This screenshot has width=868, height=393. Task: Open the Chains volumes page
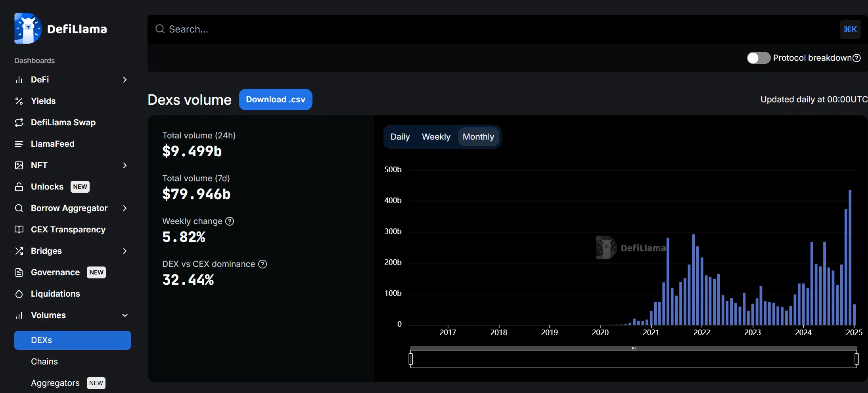click(44, 362)
